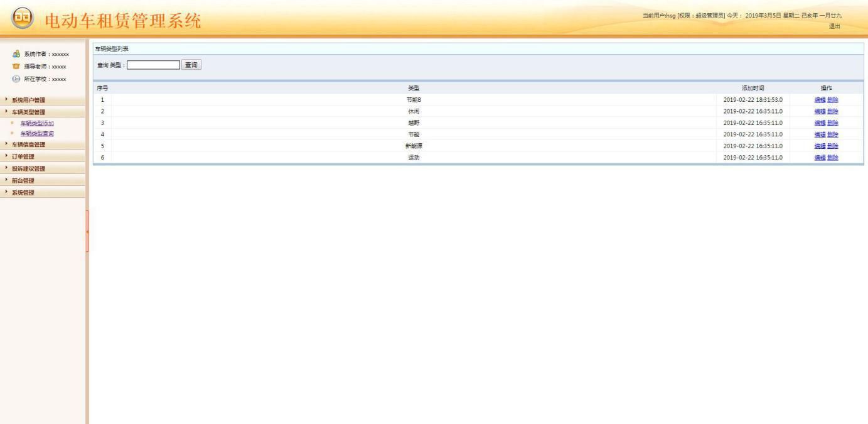Delete the 运动 vehicle type
This screenshot has height=424, width=868.
point(833,158)
